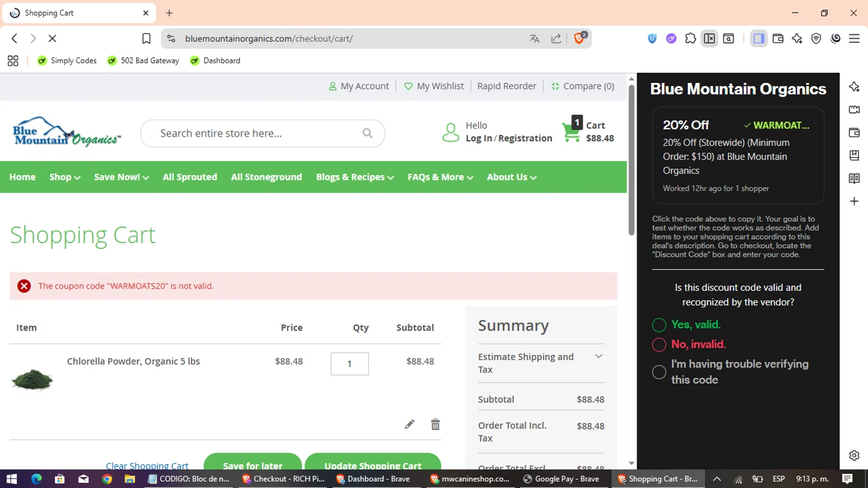
Task: Open the taskbar notification center icon
Action: (x=848, y=479)
